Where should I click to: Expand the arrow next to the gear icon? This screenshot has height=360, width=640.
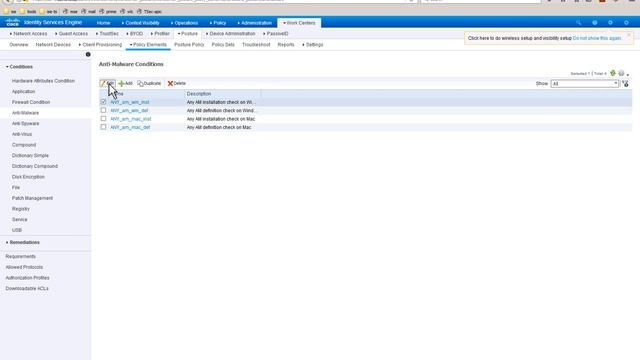[628, 74]
